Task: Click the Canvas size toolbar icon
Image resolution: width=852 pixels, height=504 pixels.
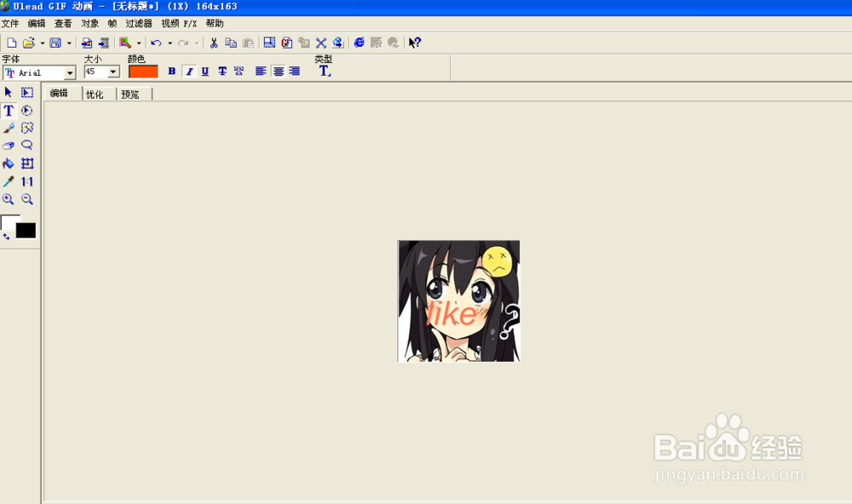Action: [269, 43]
